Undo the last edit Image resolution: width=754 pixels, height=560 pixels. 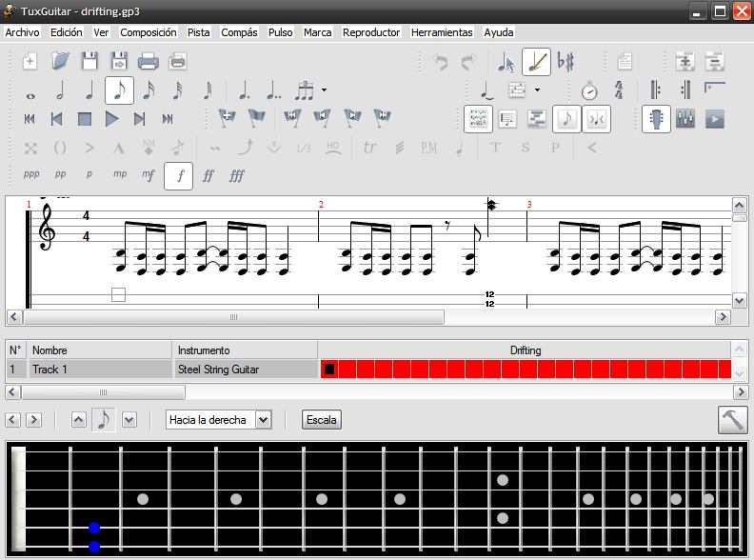[441, 62]
